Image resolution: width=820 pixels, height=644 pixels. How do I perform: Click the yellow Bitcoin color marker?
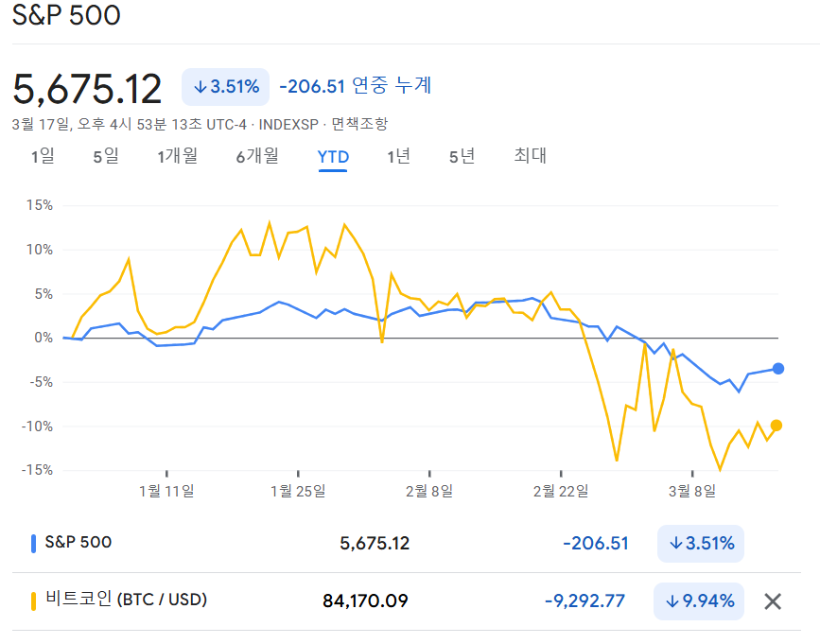[x=33, y=601]
